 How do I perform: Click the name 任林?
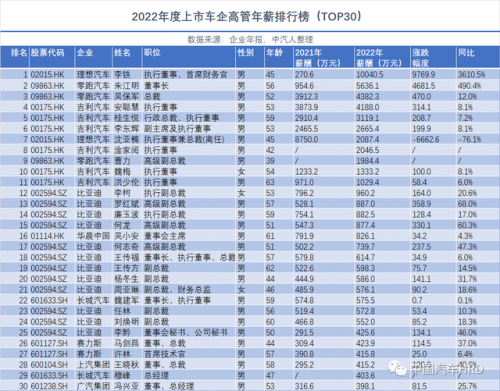click(x=122, y=311)
